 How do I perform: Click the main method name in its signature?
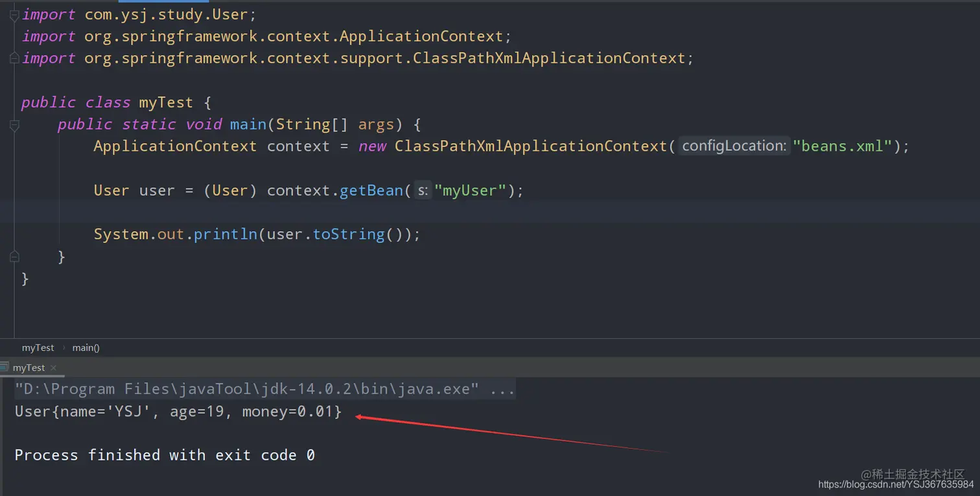248,124
